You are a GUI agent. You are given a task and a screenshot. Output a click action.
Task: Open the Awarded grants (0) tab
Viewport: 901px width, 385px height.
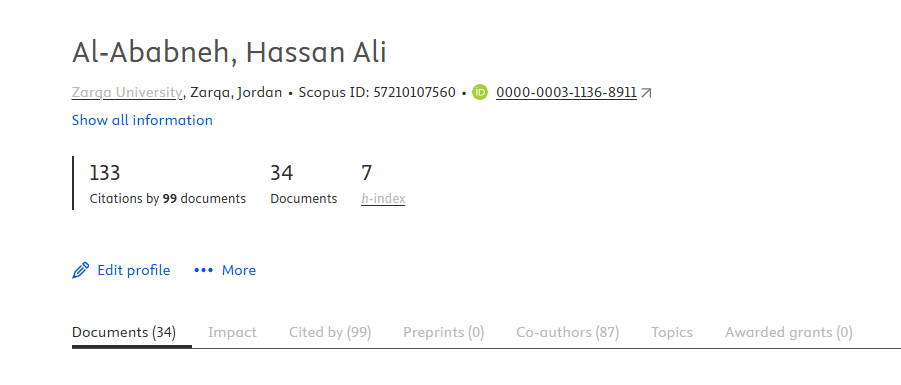coord(788,332)
